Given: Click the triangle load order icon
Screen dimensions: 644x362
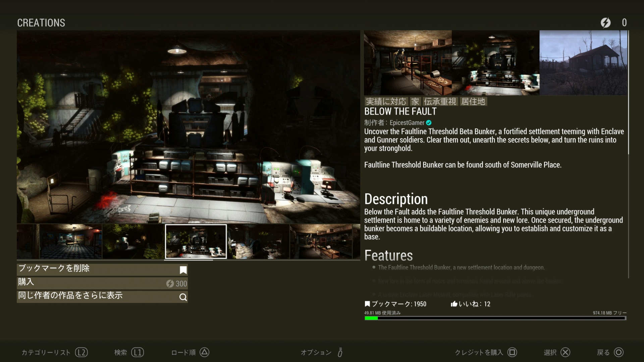Looking at the screenshot, I should tap(204, 352).
